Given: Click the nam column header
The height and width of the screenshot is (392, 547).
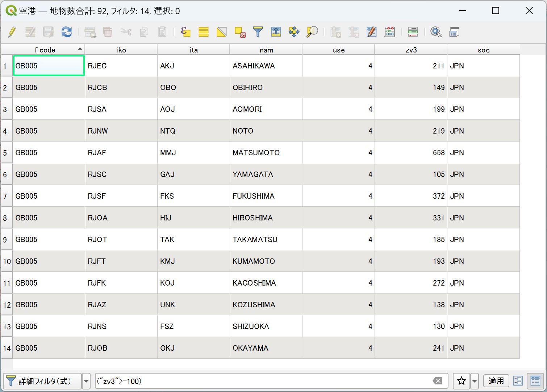Looking at the screenshot, I should point(266,50).
